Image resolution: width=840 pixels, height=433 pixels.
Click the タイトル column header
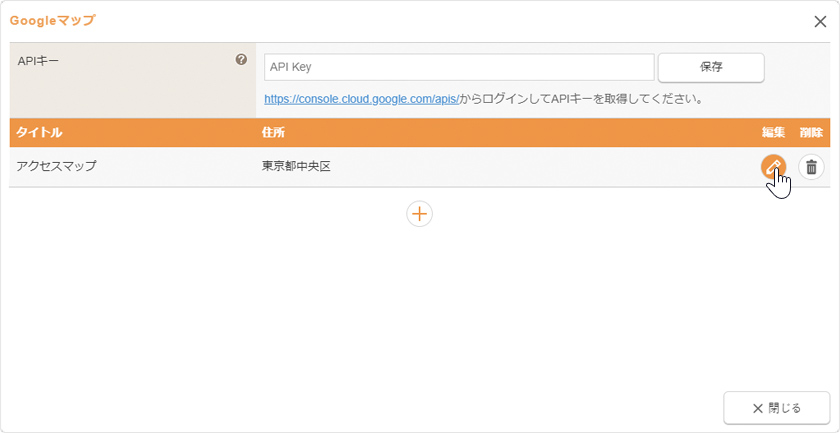click(39, 133)
